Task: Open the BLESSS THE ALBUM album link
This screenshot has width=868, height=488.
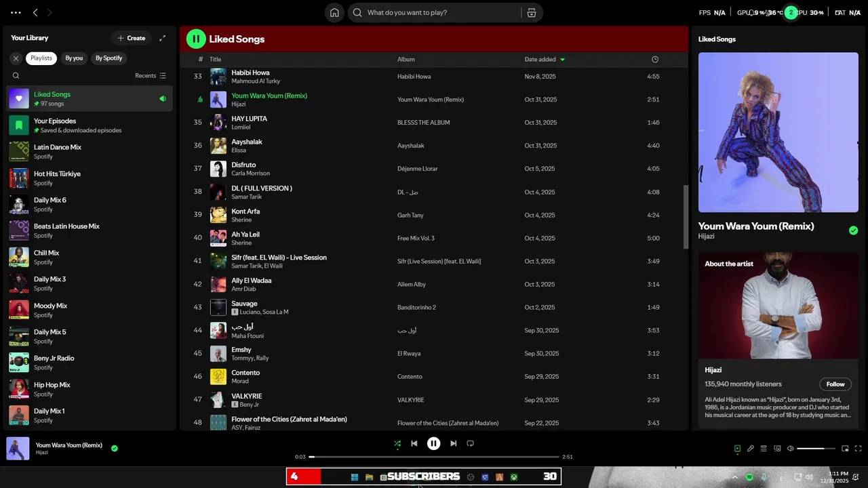Action: 423,123
